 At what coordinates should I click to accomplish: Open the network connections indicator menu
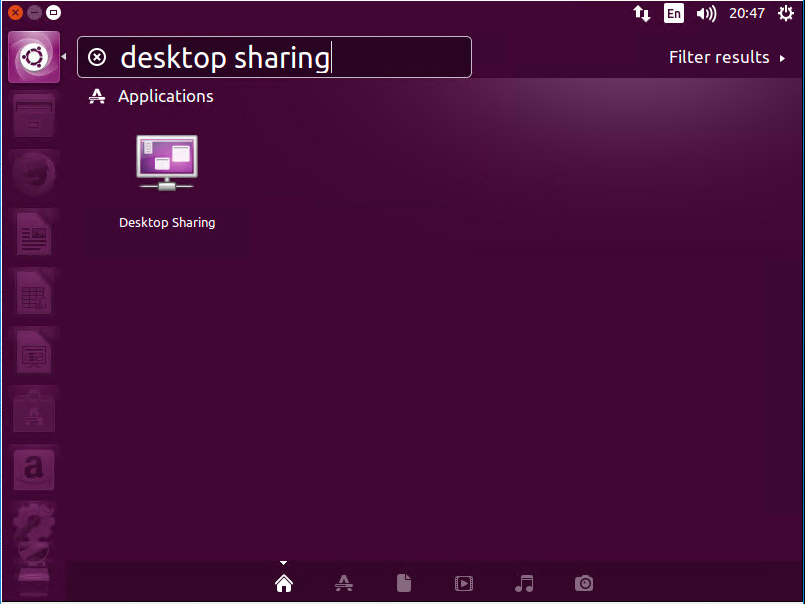coord(642,13)
